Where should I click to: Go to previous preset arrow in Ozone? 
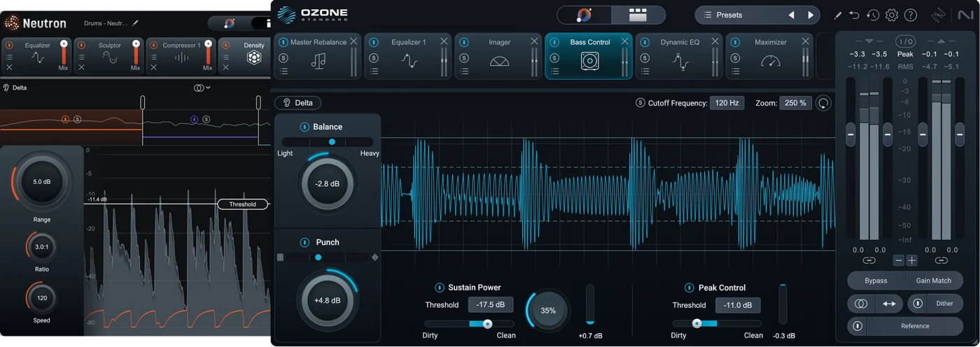[x=792, y=15]
